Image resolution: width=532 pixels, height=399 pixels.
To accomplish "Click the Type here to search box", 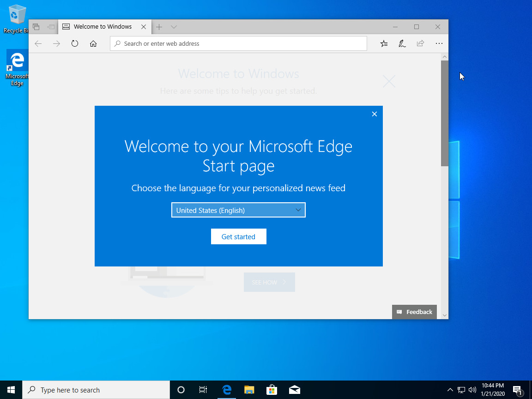I will (x=96, y=390).
